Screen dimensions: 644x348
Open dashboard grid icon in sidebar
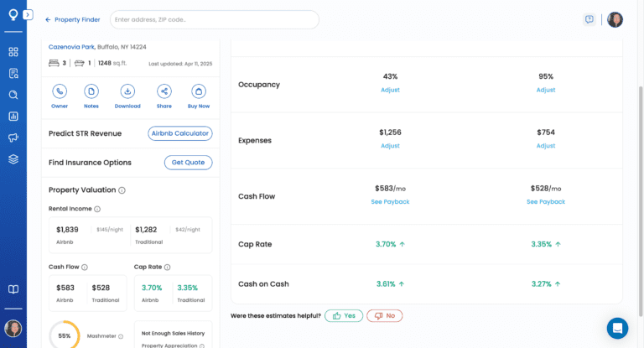[13, 52]
